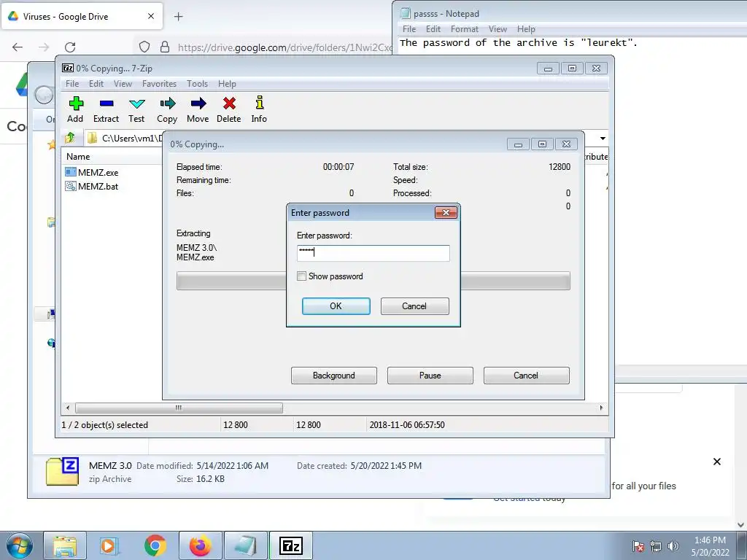Click the password input field

click(373, 253)
